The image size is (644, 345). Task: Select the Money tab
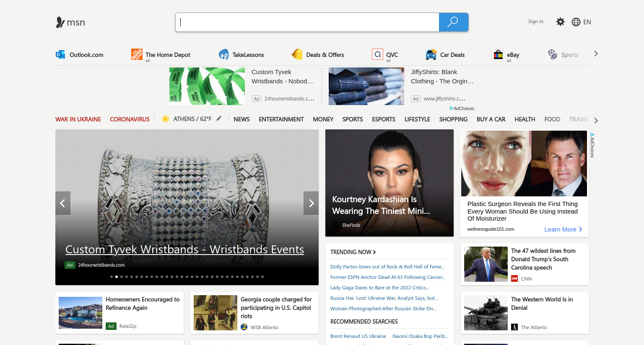click(323, 119)
